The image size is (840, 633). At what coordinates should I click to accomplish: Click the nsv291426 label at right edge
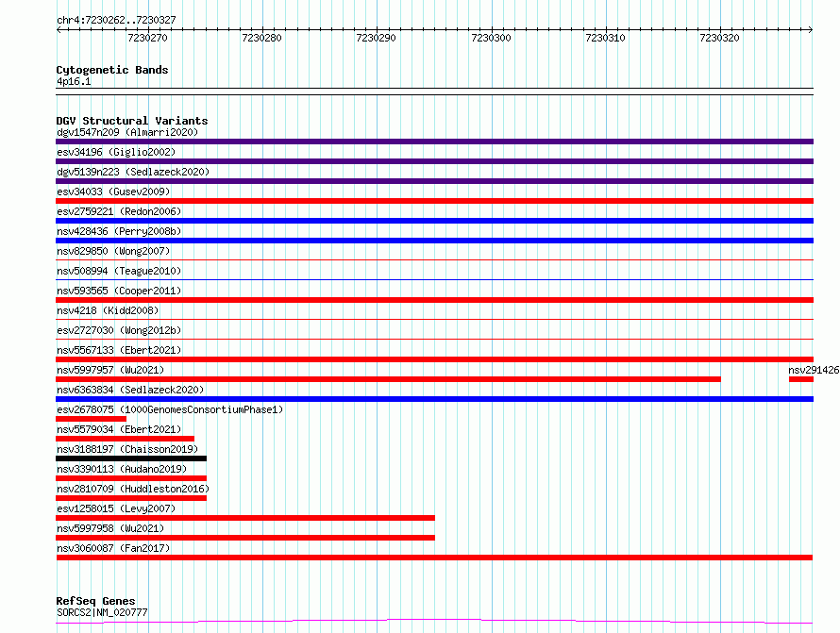coord(814,370)
